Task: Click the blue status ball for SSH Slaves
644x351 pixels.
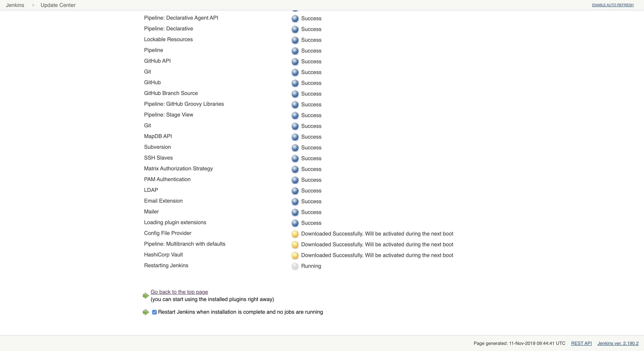Action: tap(295, 158)
